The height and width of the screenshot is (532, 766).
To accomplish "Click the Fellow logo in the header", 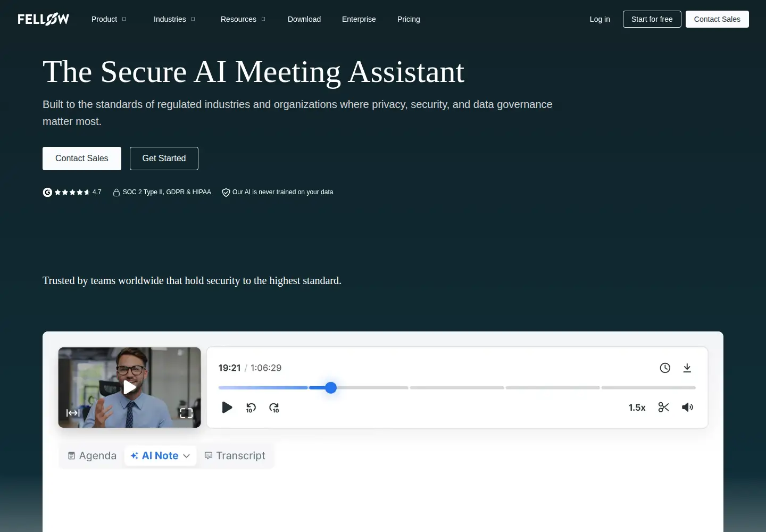I will tap(43, 19).
